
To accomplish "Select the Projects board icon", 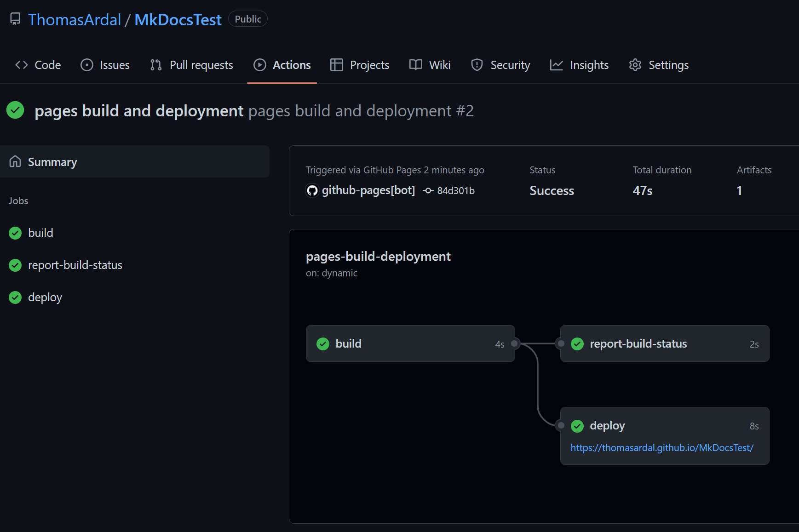I will coord(337,65).
